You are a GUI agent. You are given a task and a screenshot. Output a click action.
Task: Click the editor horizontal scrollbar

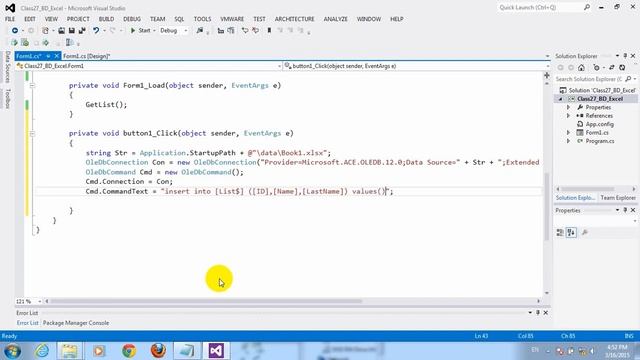(292, 301)
